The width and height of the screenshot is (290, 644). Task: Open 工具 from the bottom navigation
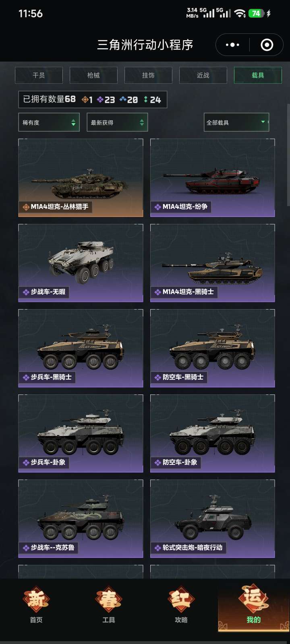pos(109,605)
